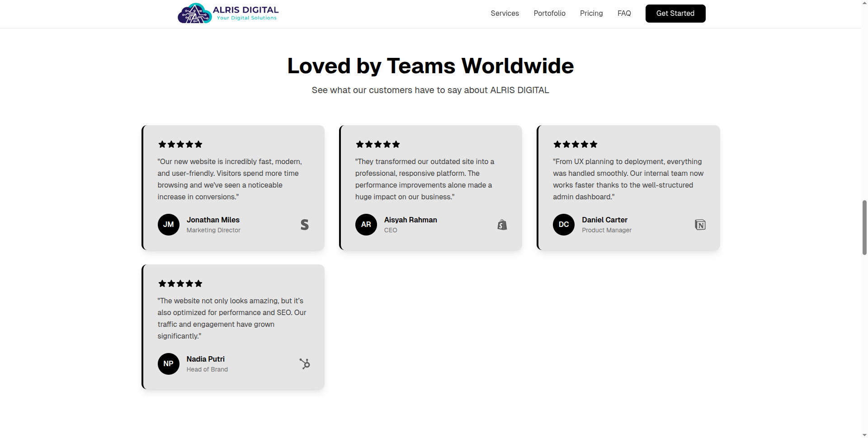The image size is (868, 438).
Task: Open the Services nav menu item
Action: (505, 14)
